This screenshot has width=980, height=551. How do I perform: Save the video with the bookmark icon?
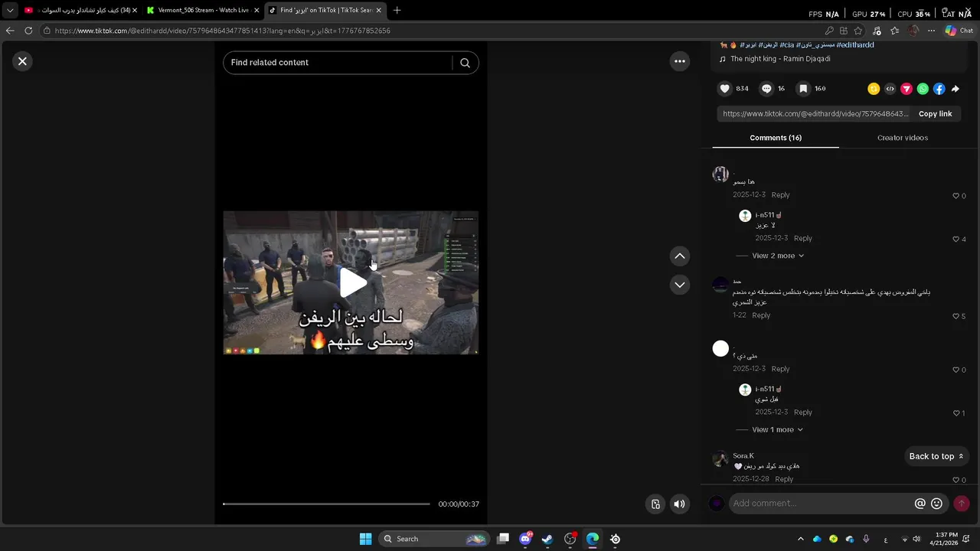coord(803,89)
